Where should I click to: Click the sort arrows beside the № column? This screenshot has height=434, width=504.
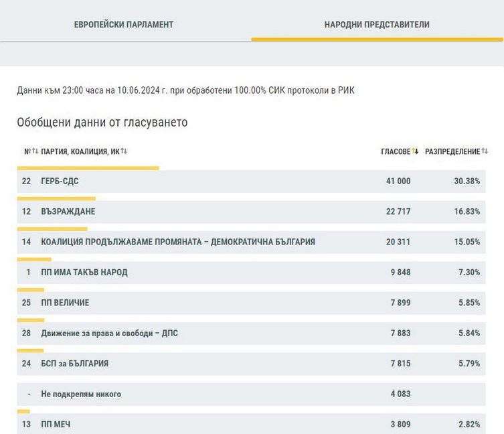tap(35, 151)
